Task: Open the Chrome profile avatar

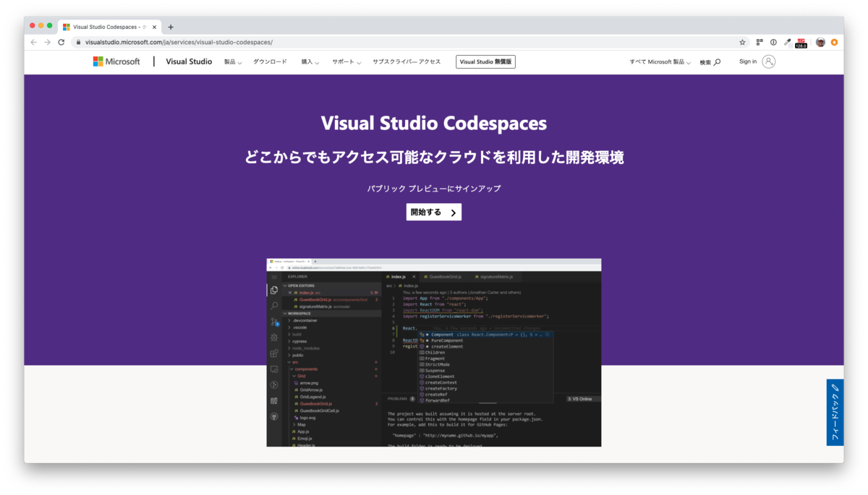Action: pyautogui.click(x=820, y=42)
